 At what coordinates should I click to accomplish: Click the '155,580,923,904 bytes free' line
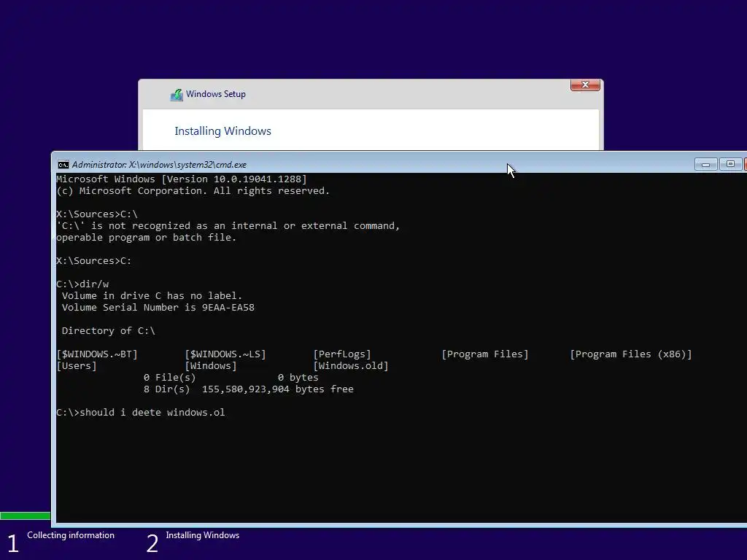point(248,389)
